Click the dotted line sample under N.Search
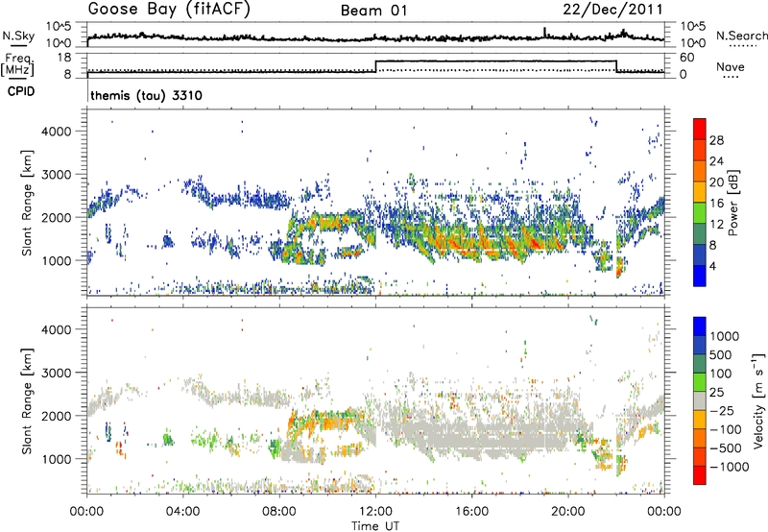 click(743, 46)
